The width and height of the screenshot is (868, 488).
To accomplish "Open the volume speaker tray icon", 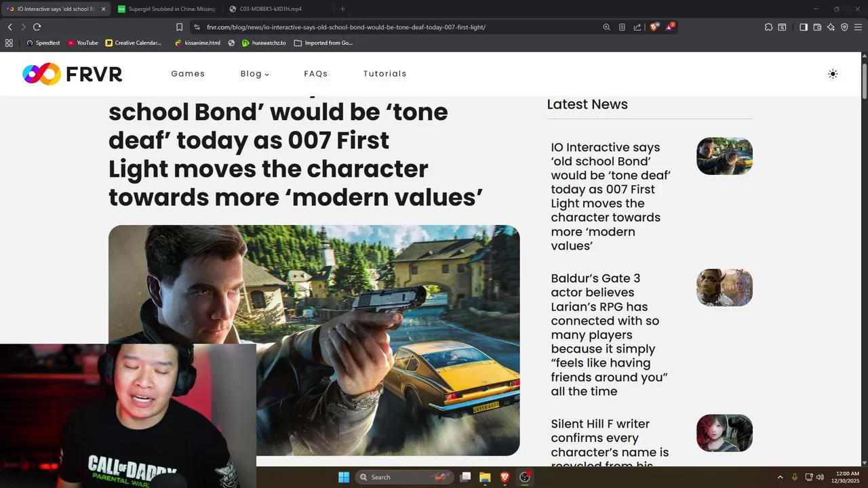I will click(820, 477).
